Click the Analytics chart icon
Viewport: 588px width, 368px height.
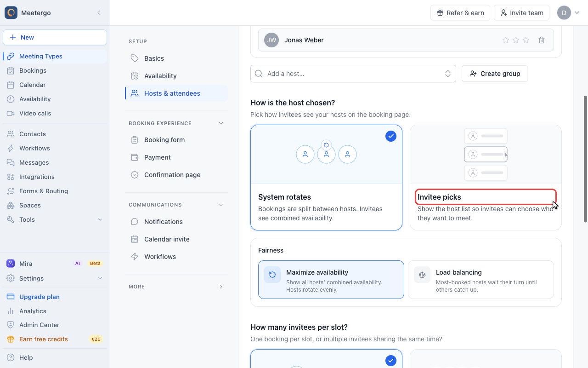pyautogui.click(x=11, y=311)
